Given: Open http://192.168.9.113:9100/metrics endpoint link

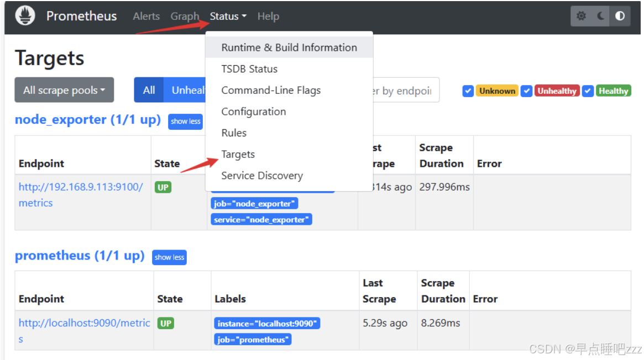Looking at the screenshot, I should [81, 195].
